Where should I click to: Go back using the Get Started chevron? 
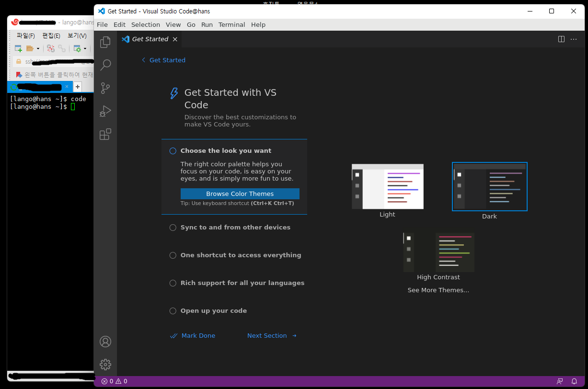pyautogui.click(x=143, y=60)
